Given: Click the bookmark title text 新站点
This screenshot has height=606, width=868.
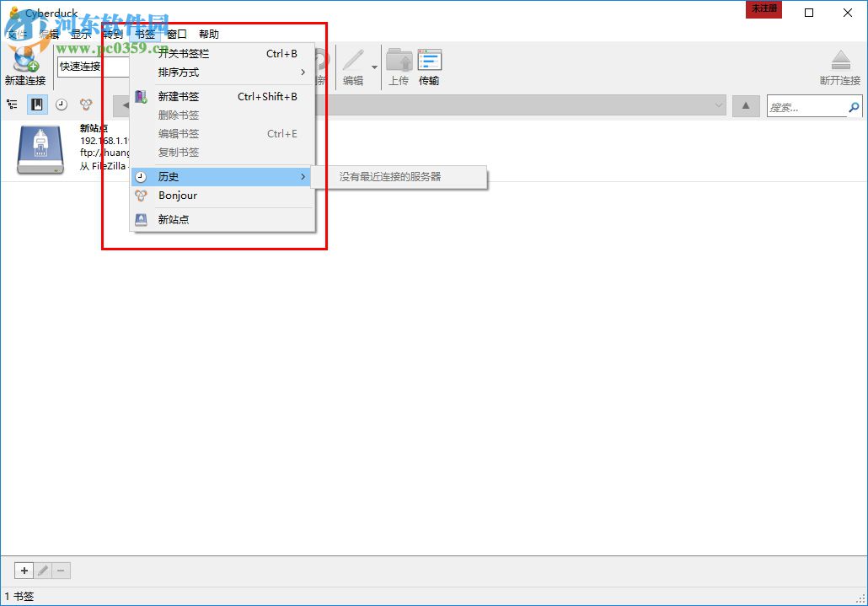Looking at the screenshot, I should point(94,128).
